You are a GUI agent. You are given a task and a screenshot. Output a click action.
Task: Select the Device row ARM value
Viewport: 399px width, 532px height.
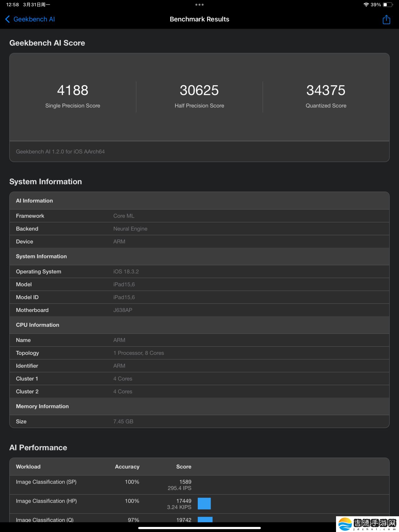(x=119, y=242)
